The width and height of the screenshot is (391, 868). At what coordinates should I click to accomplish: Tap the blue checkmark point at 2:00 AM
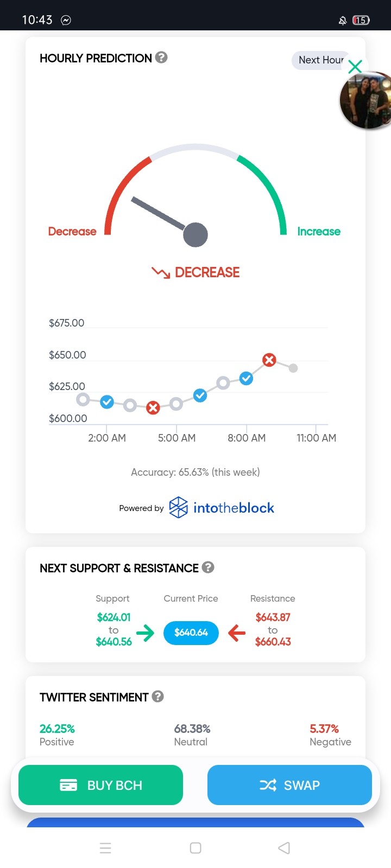107,402
